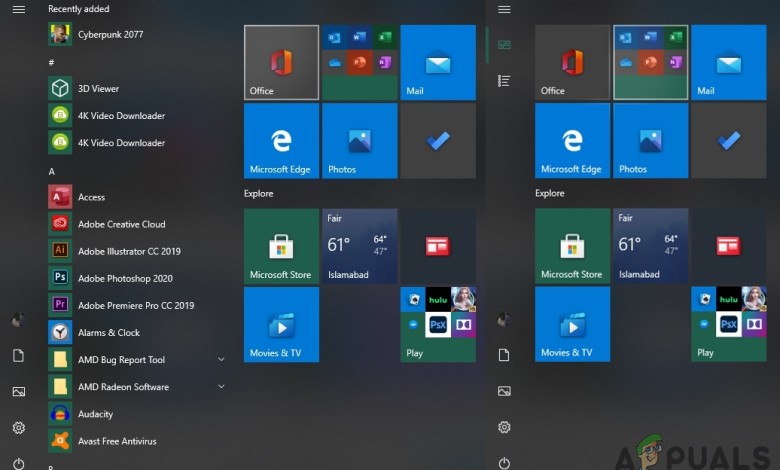Expand the hamburger menu in right Start menu
This screenshot has height=470, width=780.
(504, 9)
